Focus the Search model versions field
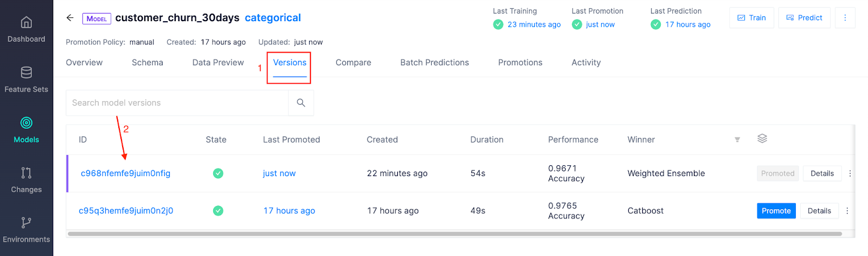868x256 pixels. tap(177, 103)
